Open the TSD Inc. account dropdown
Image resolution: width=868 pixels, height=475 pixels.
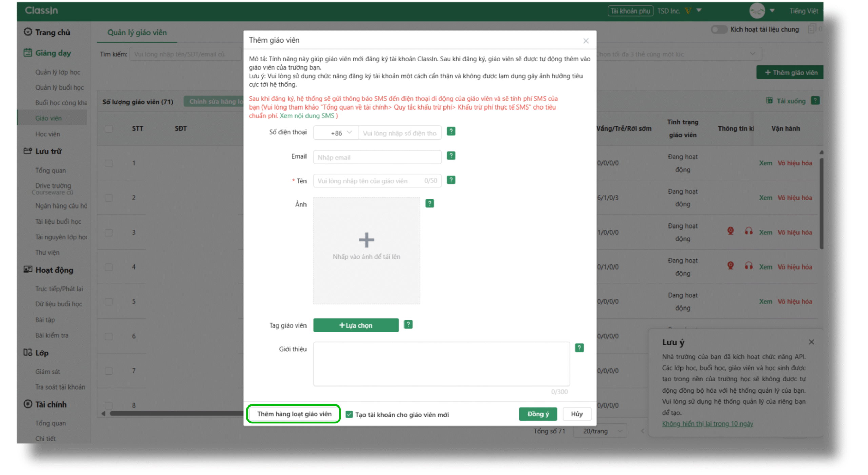[x=698, y=11]
